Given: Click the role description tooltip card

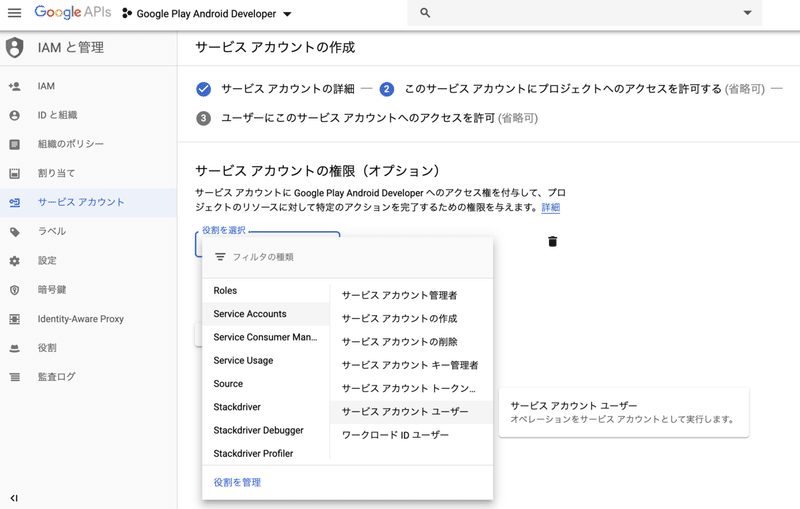Looking at the screenshot, I should [623, 412].
